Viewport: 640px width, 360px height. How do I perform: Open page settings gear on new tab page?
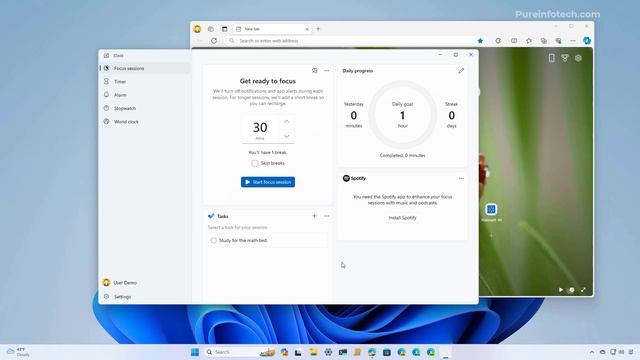[x=578, y=58]
